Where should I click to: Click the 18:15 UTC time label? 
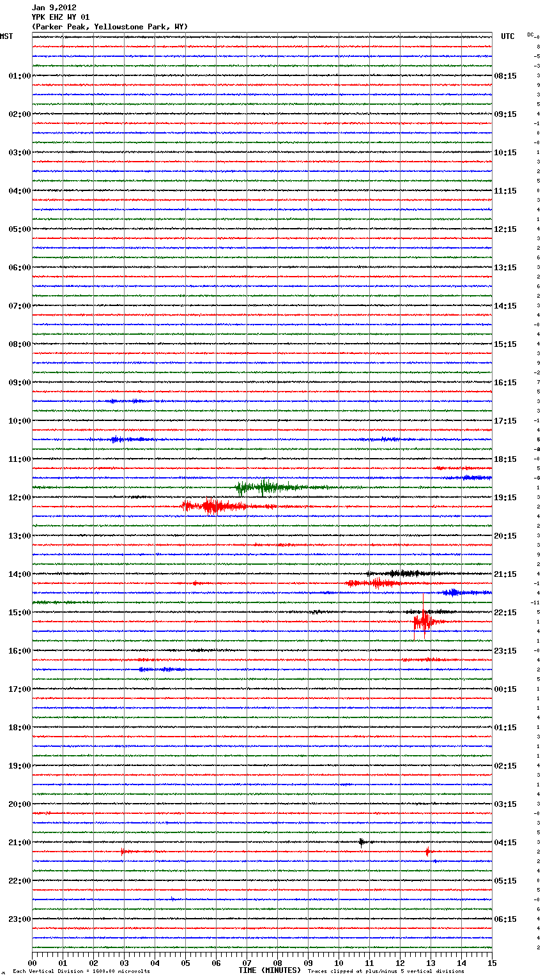coord(505,459)
